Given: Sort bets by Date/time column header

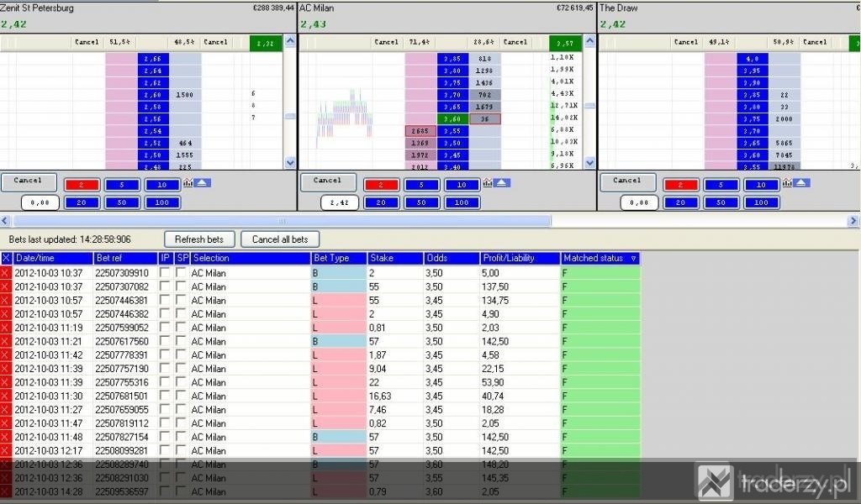Looking at the screenshot, I should click(53, 259).
